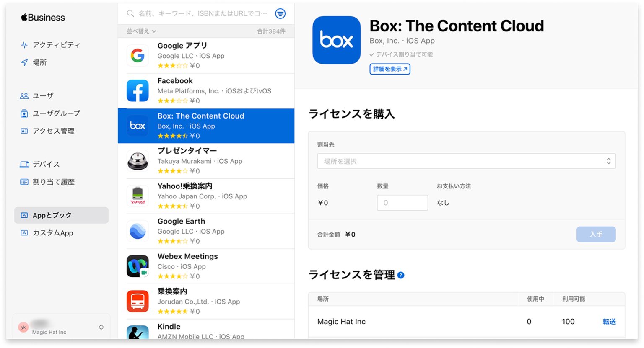Click the Google Earth app icon
The image size is (644, 348).
coord(138,231)
